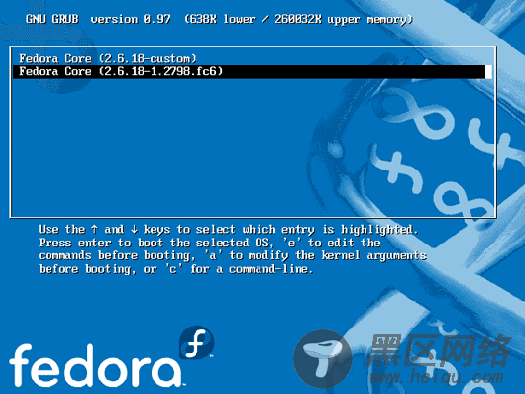
Task: Click the 'c' for a command-line hint
Action: coord(239,269)
